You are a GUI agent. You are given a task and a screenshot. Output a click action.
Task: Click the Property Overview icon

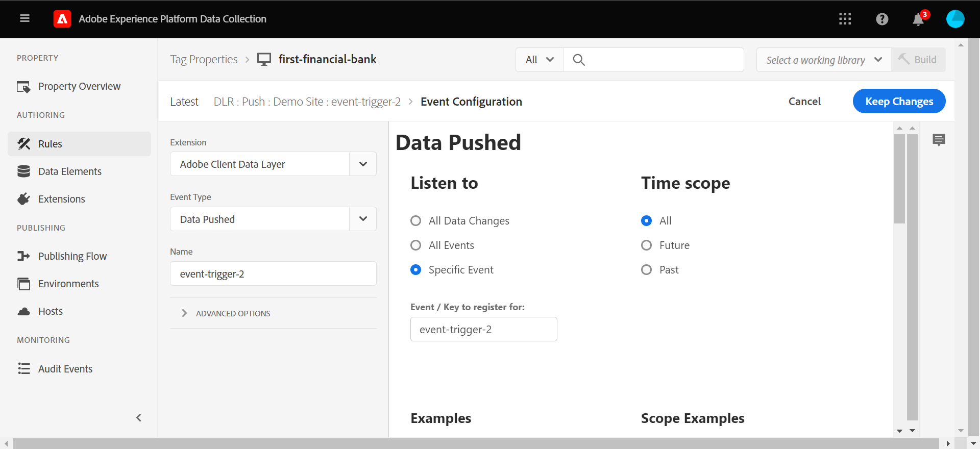[x=23, y=87]
